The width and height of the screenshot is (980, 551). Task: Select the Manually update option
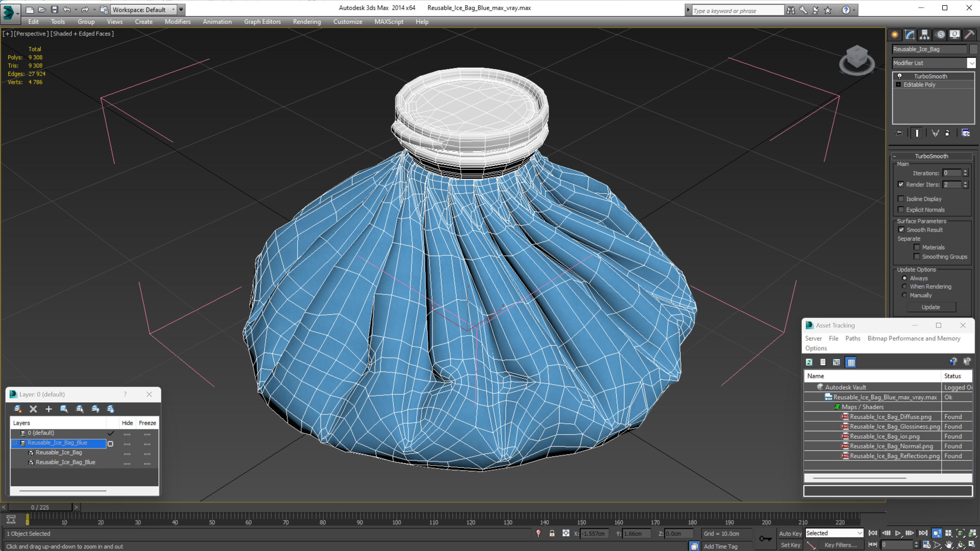905,295
